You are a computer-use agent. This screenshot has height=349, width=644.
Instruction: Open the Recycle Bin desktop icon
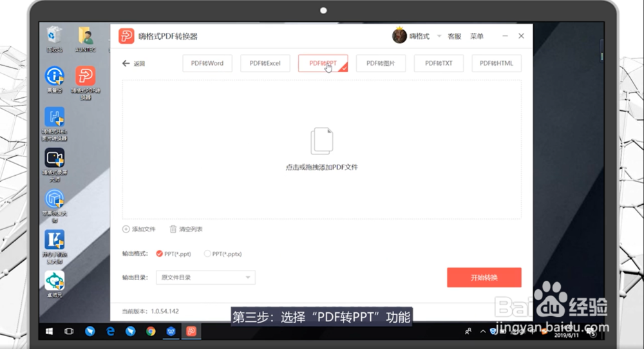pyautogui.click(x=54, y=39)
